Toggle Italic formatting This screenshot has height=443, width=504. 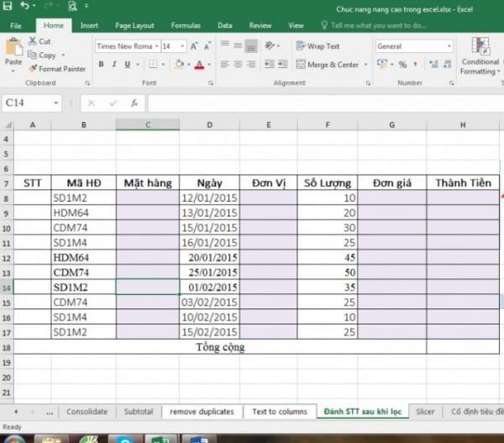[x=114, y=65]
